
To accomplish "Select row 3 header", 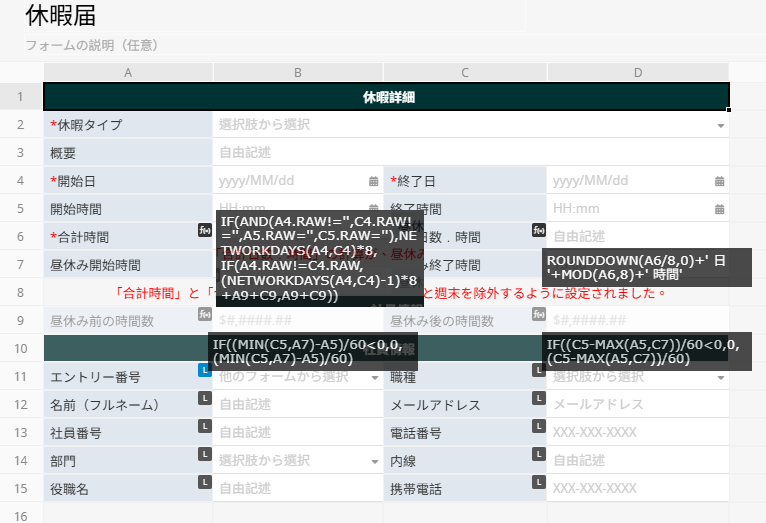I will click(20, 153).
